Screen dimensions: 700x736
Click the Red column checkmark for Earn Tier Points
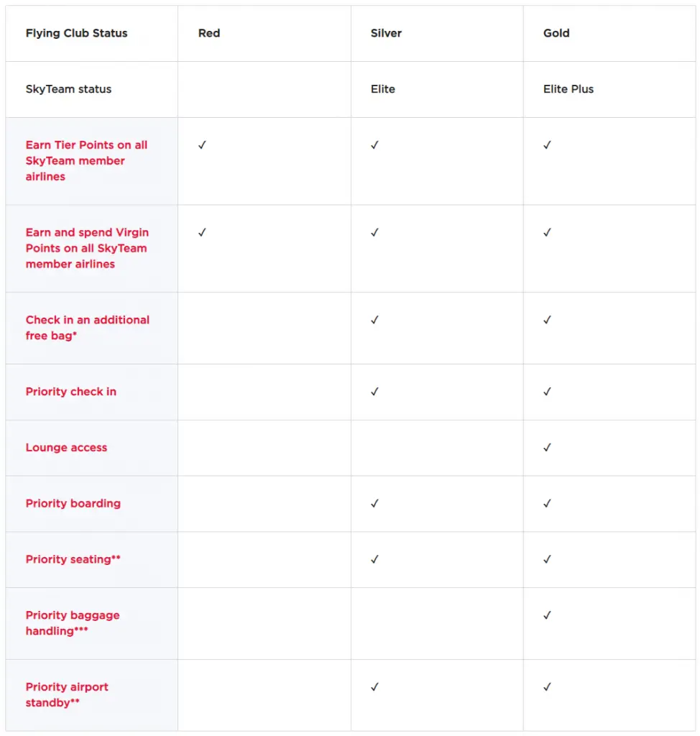click(203, 145)
